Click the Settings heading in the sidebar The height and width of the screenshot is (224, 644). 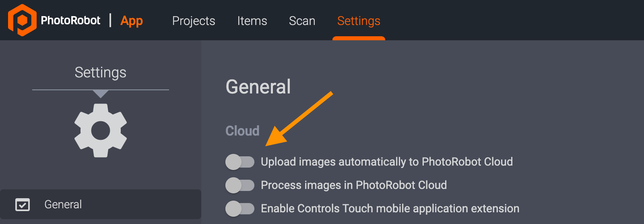click(x=101, y=73)
